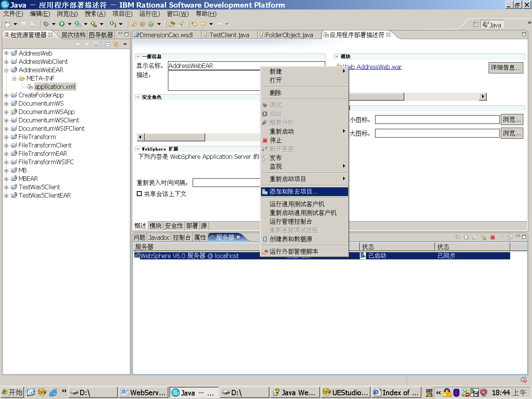Collapse the AddressWebEAR project node

[x=6, y=70]
